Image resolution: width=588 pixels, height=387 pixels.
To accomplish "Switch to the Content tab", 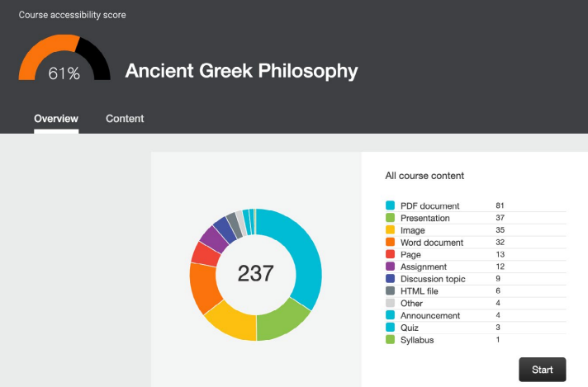I will coord(125,119).
